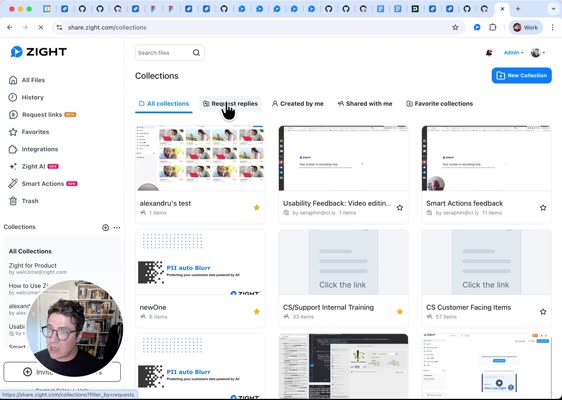562x400 pixels.
Task: Click the Zight logo in sidebar
Action: tap(39, 52)
